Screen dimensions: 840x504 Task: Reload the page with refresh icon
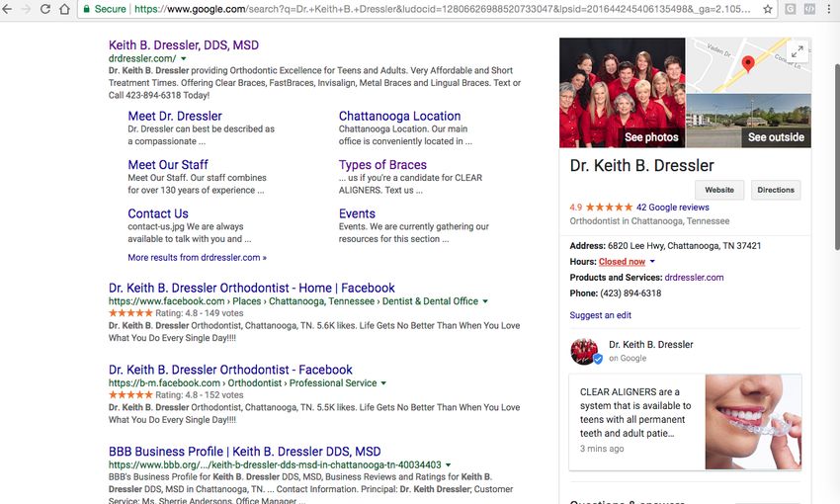(45, 9)
